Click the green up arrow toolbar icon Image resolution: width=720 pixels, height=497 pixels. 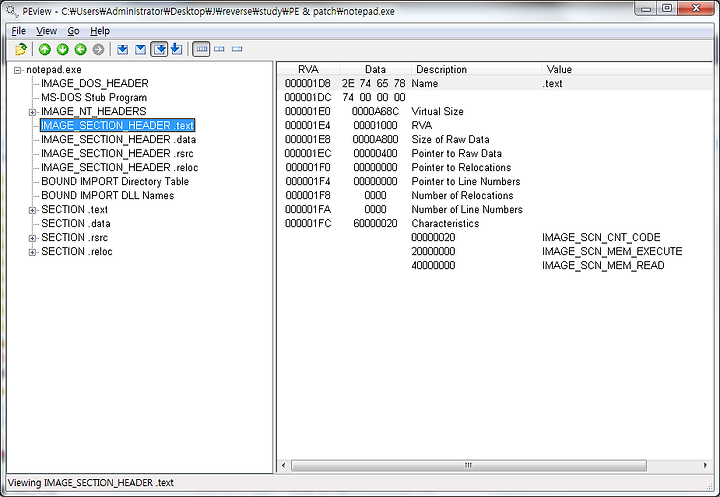pos(45,49)
